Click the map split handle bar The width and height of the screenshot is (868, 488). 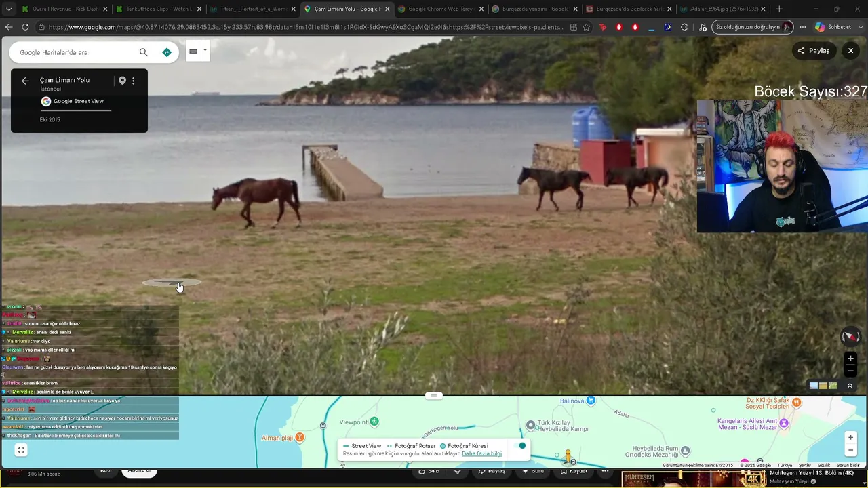click(x=434, y=396)
